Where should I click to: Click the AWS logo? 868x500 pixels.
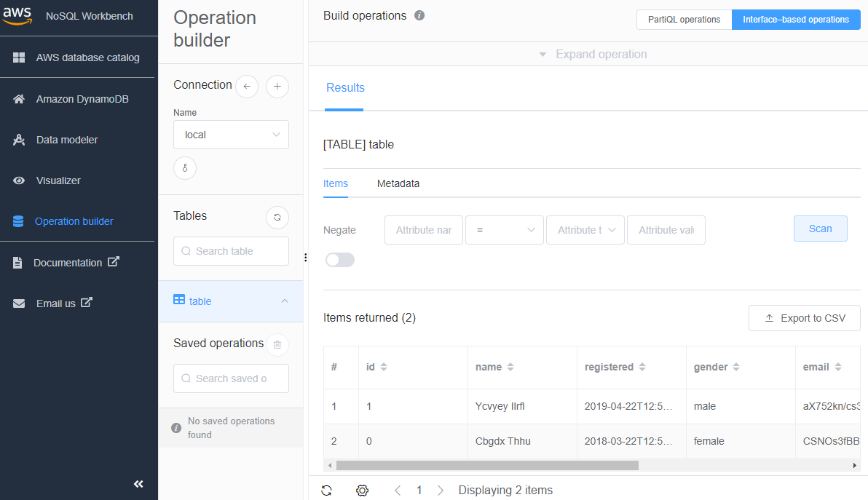(x=17, y=15)
